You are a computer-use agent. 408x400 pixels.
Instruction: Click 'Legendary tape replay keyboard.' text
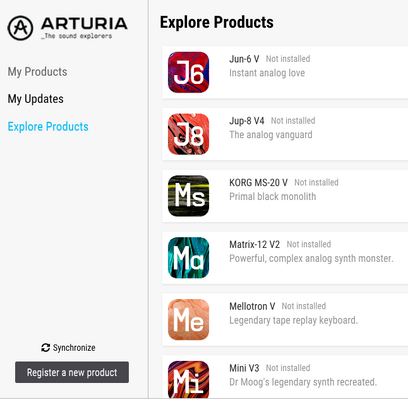(x=293, y=320)
